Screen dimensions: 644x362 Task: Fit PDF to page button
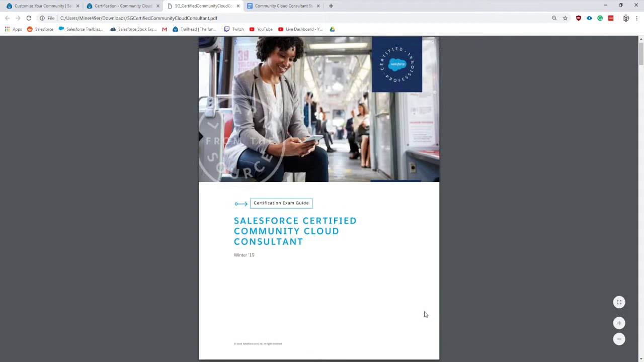[x=619, y=302]
